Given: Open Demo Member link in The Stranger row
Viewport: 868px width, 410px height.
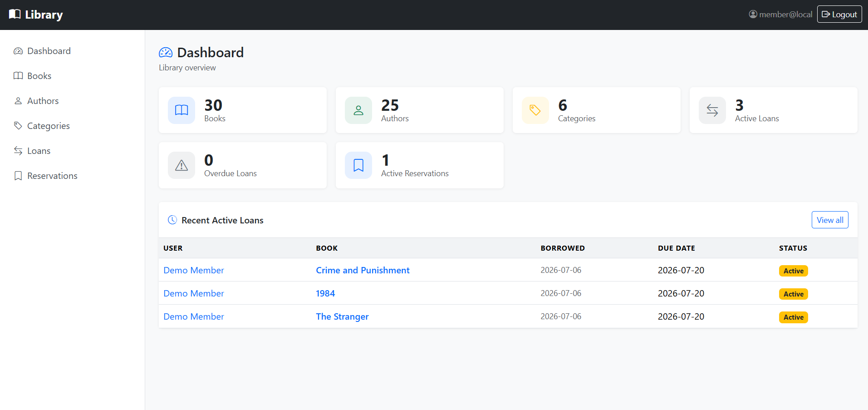Looking at the screenshot, I should pos(194,316).
